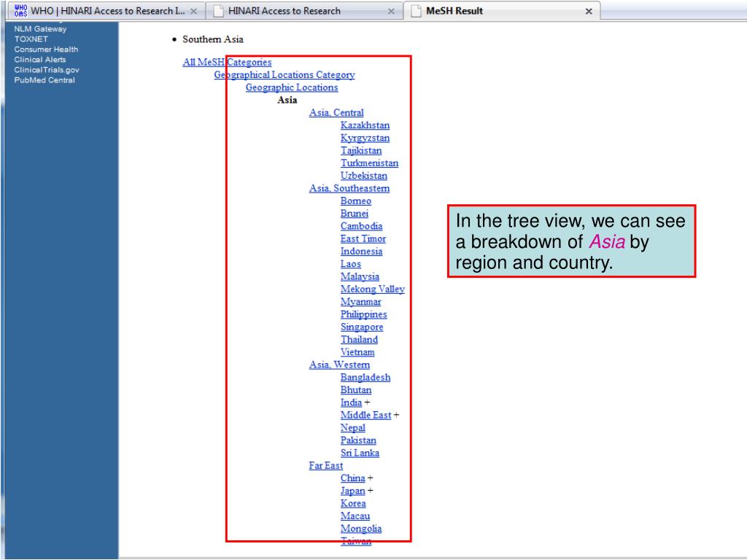This screenshot has width=747, height=560.
Task: Select Borneo in the tree
Action: tap(356, 201)
